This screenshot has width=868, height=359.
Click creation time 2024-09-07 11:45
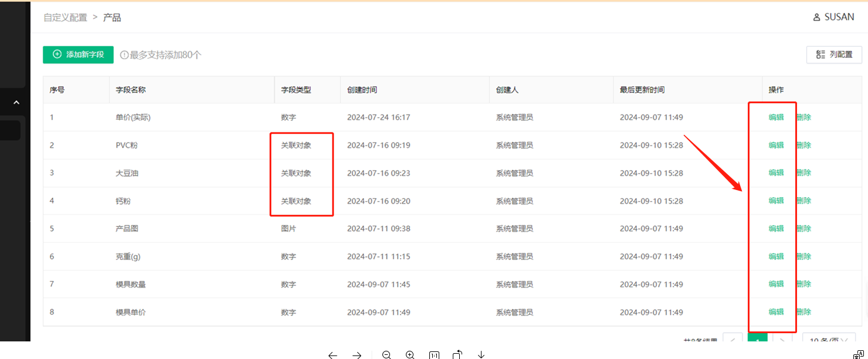(x=378, y=284)
